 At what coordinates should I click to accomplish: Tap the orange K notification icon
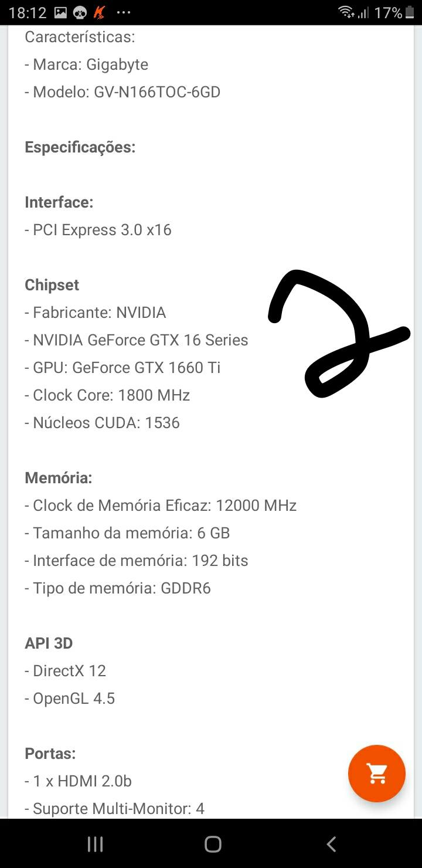pos(100,12)
